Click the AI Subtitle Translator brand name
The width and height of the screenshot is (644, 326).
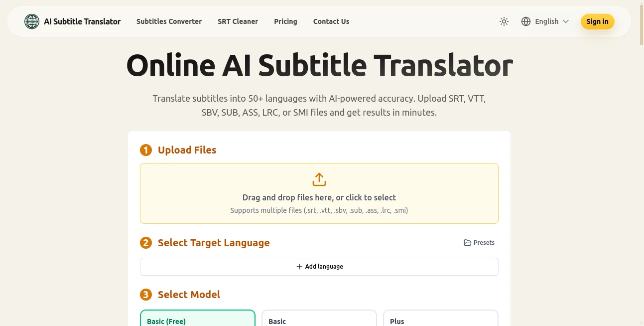pos(82,21)
